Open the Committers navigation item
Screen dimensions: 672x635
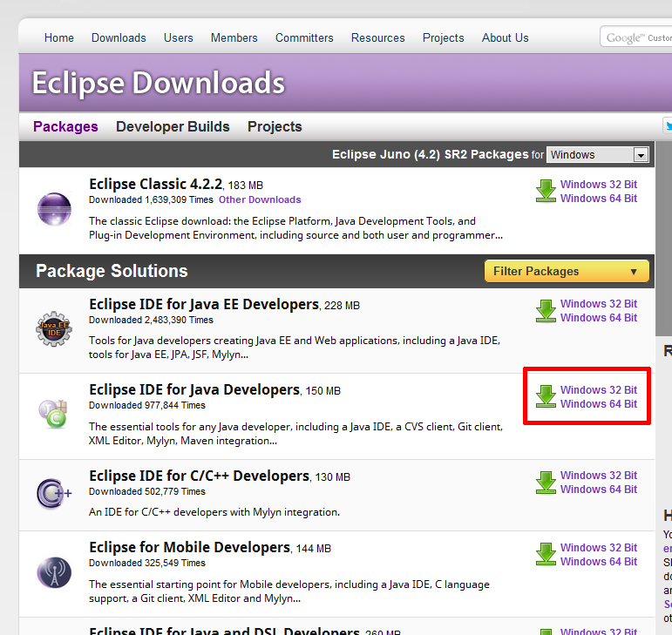(x=304, y=37)
